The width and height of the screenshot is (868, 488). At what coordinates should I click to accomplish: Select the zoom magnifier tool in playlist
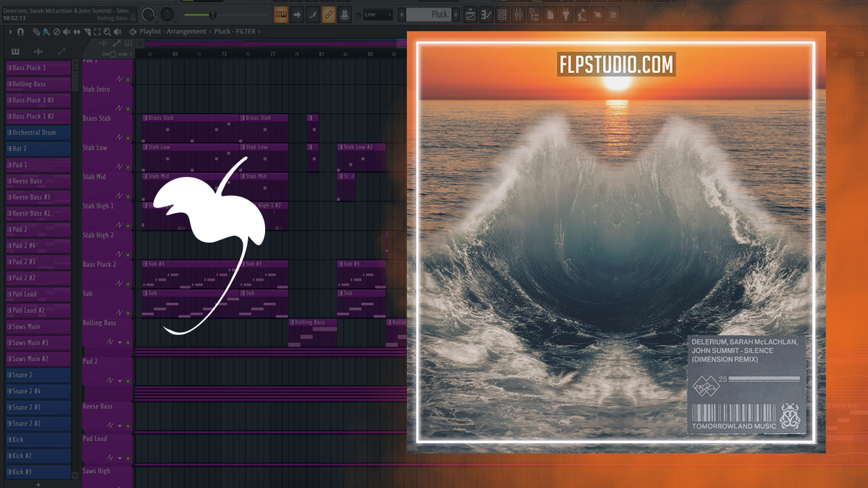click(x=108, y=32)
